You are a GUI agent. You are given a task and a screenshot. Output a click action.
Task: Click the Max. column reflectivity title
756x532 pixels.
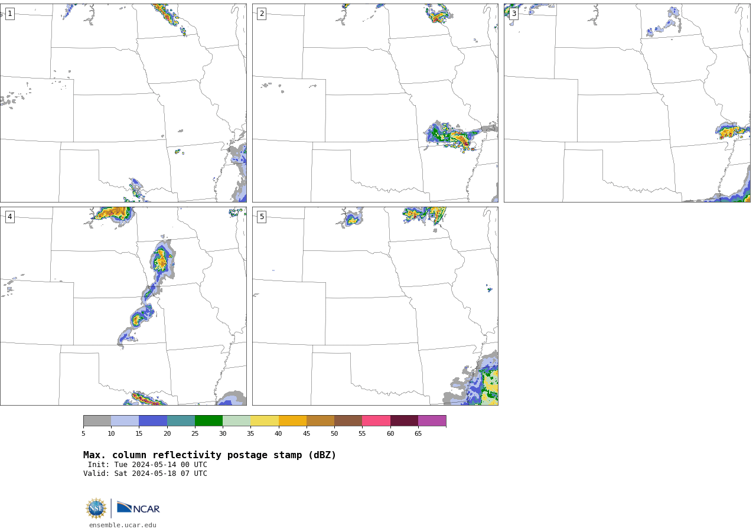pos(210,455)
